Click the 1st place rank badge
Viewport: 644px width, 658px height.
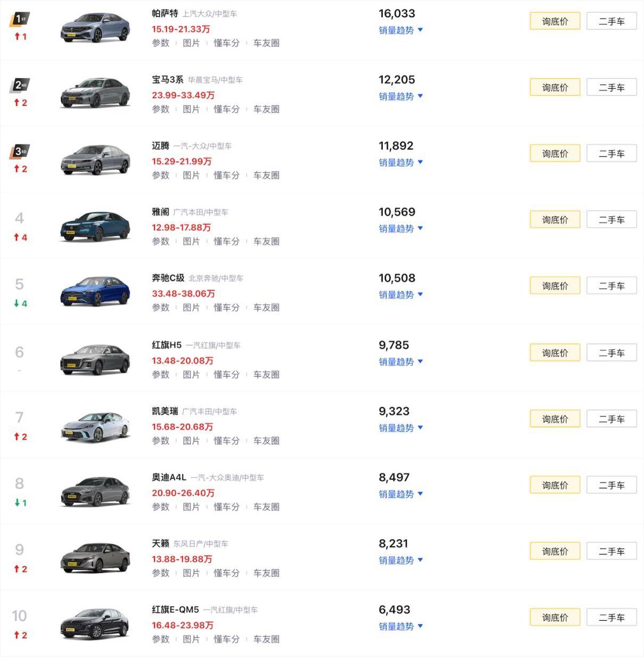20,20
